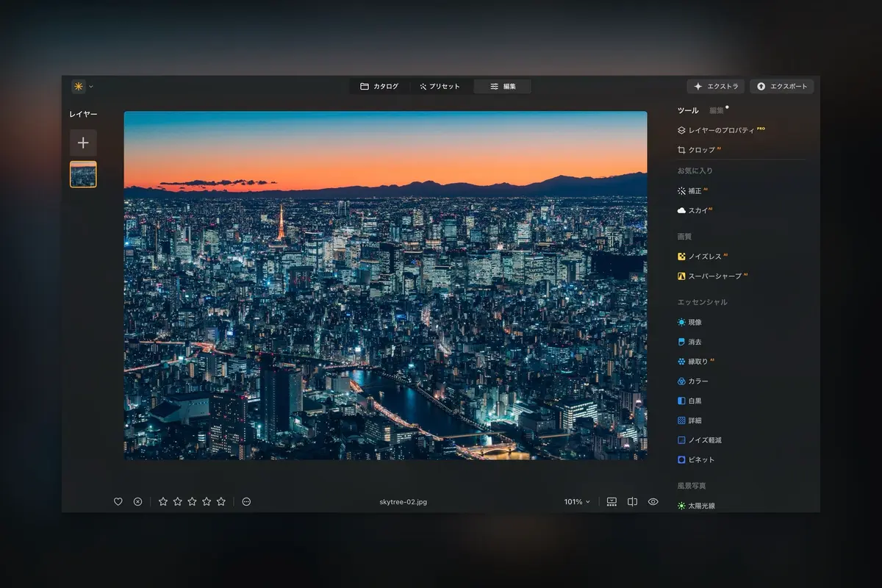Open the スーパーシャープ tool

pyautogui.click(x=712, y=276)
